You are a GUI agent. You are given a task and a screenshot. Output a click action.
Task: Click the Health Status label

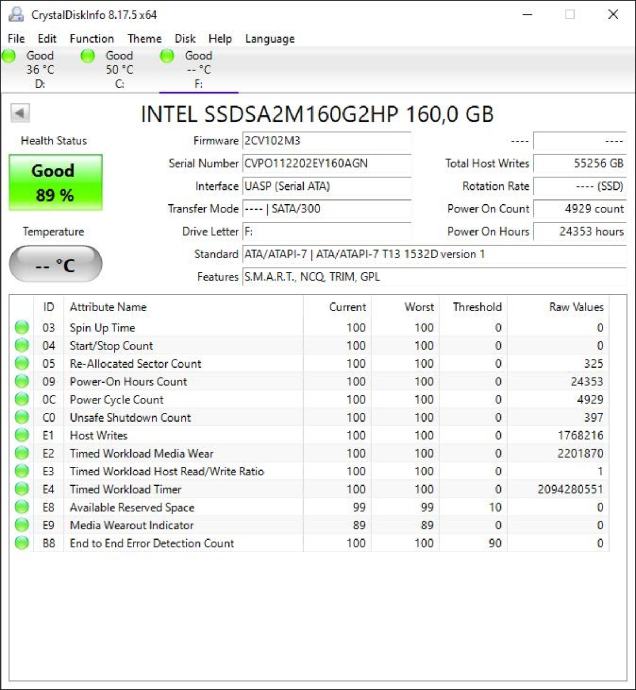(x=54, y=141)
